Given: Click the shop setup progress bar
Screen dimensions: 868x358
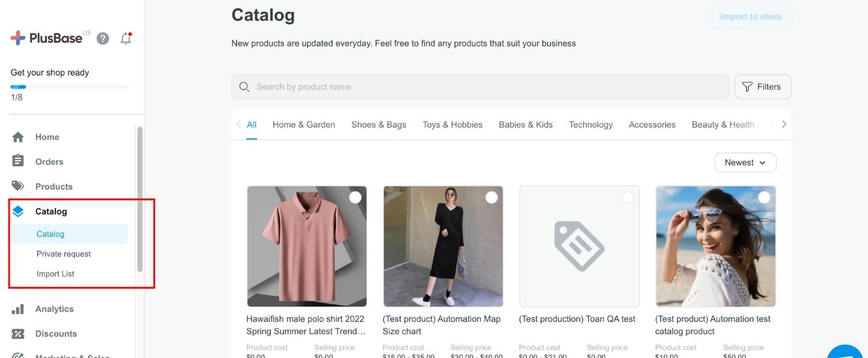Looking at the screenshot, I should pos(70,87).
